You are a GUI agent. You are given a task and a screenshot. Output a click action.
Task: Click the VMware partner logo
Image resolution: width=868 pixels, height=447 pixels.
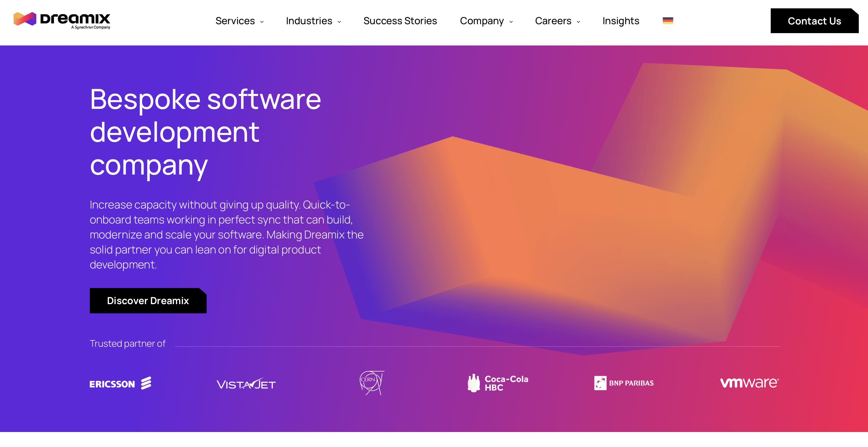pyautogui.click(x=749, y=382)
